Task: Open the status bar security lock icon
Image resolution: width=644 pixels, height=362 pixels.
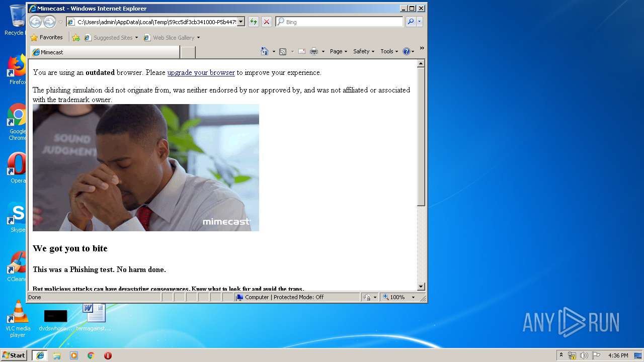Action: click(368, 297)
